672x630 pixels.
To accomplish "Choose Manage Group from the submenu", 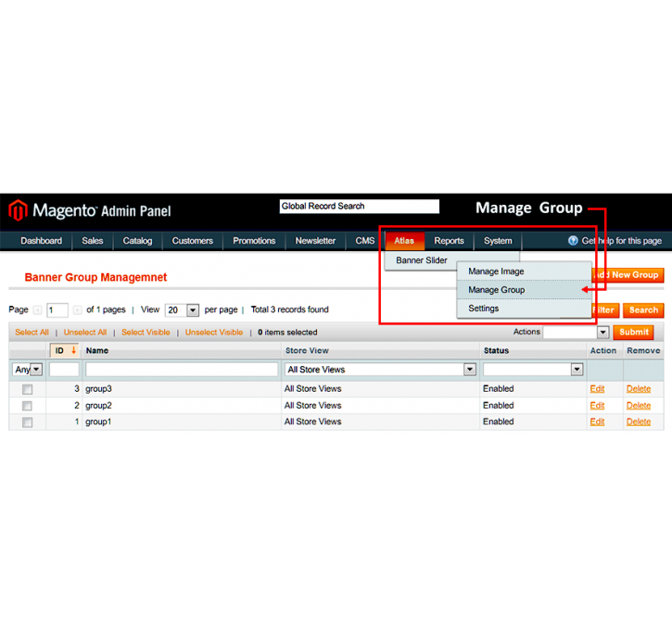I will tap(524, 290).
